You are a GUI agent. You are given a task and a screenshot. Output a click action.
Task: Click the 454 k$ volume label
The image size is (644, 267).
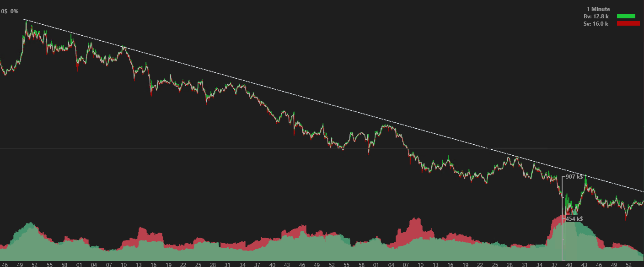pos(574,218)
